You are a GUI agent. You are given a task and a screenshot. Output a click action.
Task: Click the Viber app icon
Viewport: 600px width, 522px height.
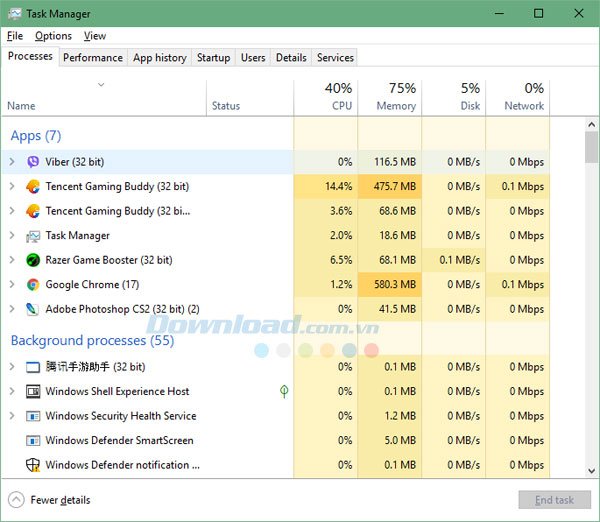point(33,162)
